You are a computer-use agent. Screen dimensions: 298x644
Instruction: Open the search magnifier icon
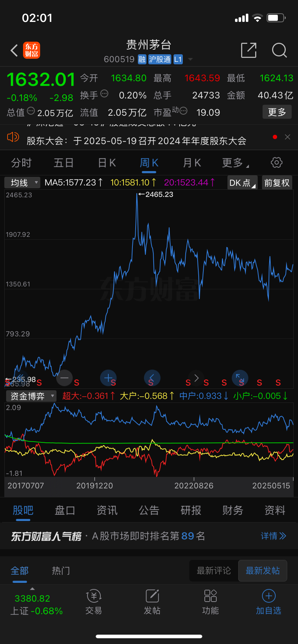click(x=279, y=50)
